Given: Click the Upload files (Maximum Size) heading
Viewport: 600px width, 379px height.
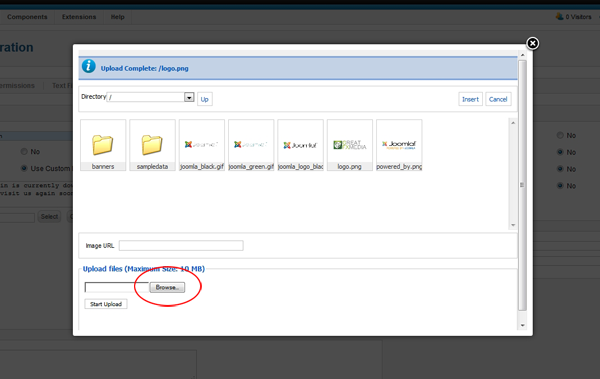Looking at the screenshot, I should 144,269.
